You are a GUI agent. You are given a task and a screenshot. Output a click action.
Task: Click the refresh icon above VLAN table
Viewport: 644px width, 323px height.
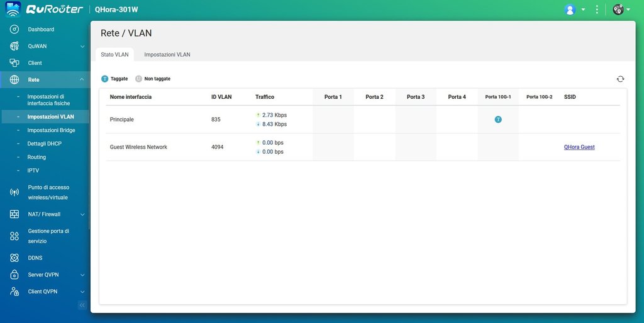click(620, 79)
